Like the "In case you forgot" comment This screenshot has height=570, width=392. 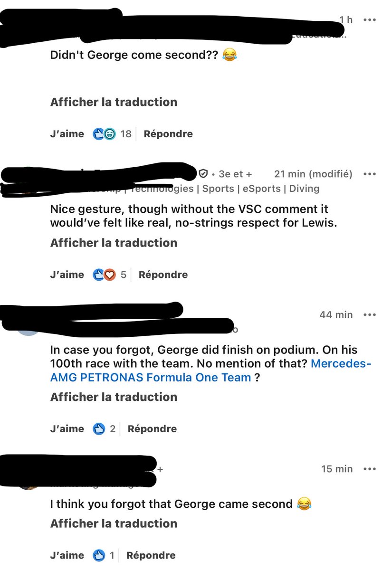[x=67, y=429]
